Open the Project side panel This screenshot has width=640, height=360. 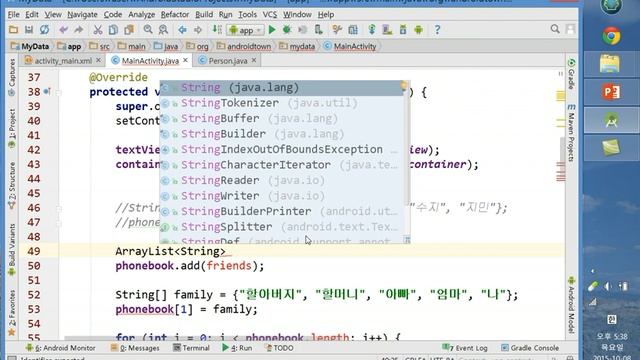pos(12,127)
